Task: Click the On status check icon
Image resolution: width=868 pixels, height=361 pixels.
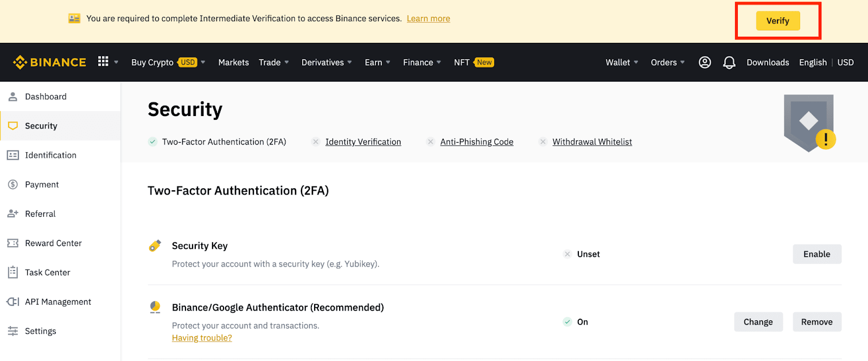Action: (567, 321)
